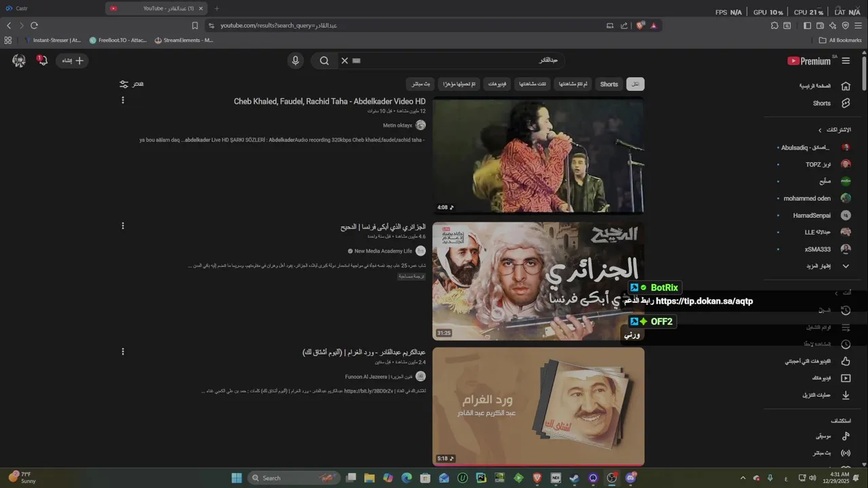Open Your videos play icon in sidebar

(x=846, y=378)
